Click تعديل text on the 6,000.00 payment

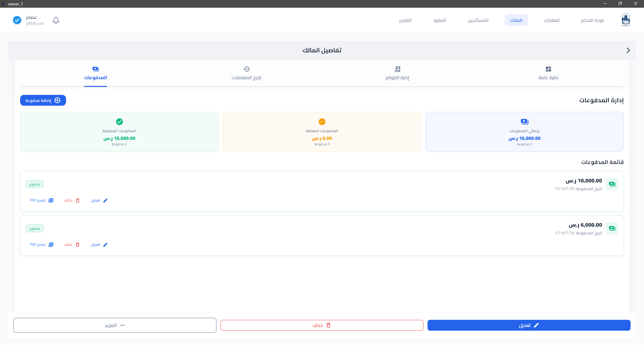pos(96,245)
